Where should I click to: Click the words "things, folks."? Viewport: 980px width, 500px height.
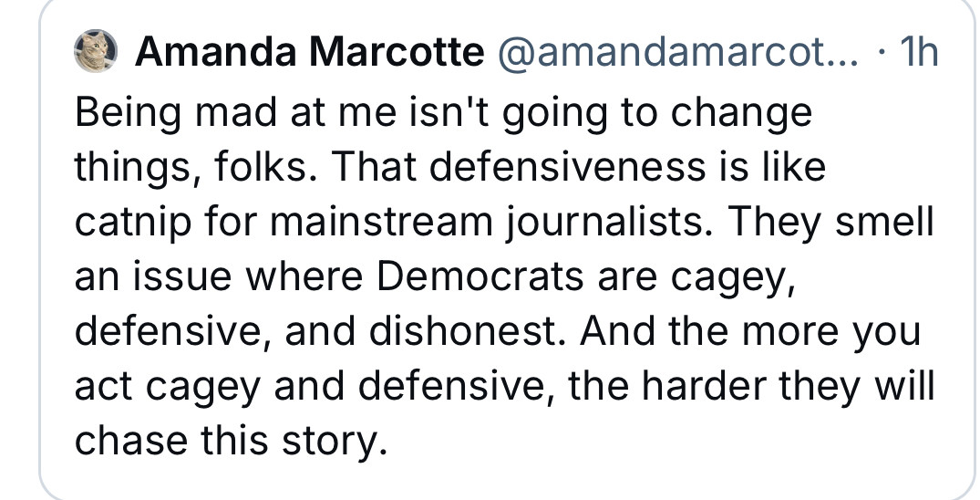coord(199,169)
